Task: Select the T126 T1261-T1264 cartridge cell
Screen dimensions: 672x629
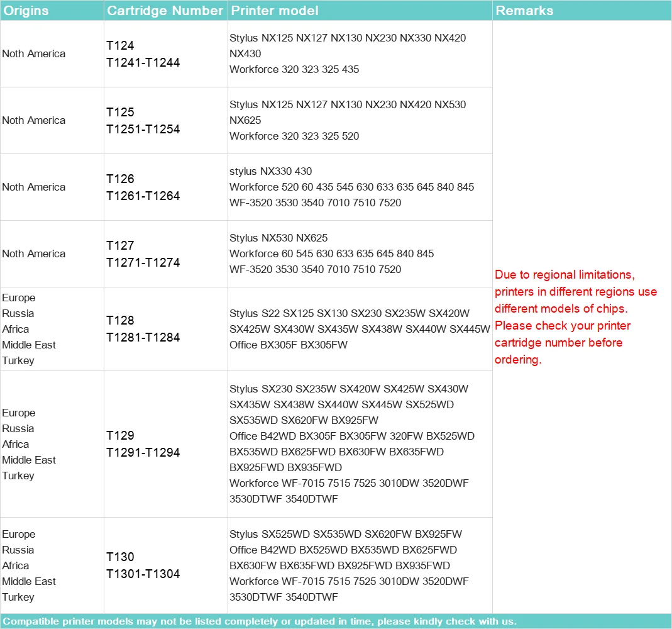Action: [x=165, y=187]
